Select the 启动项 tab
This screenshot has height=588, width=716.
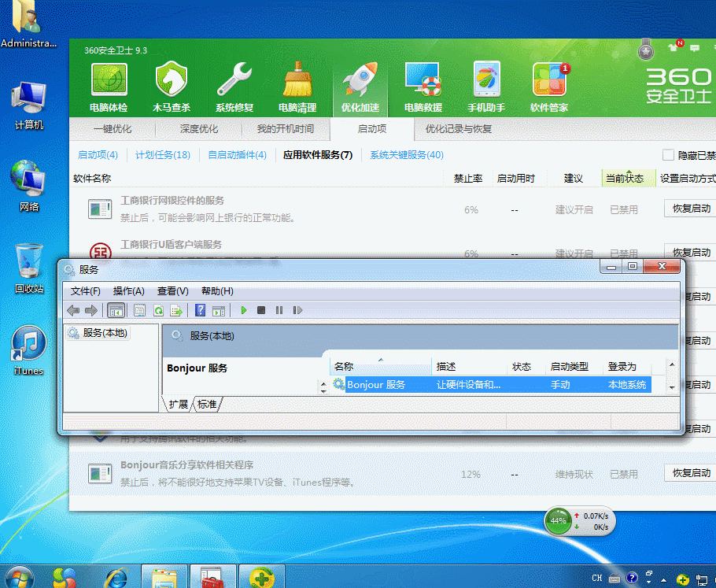click(x=372, y=129)
